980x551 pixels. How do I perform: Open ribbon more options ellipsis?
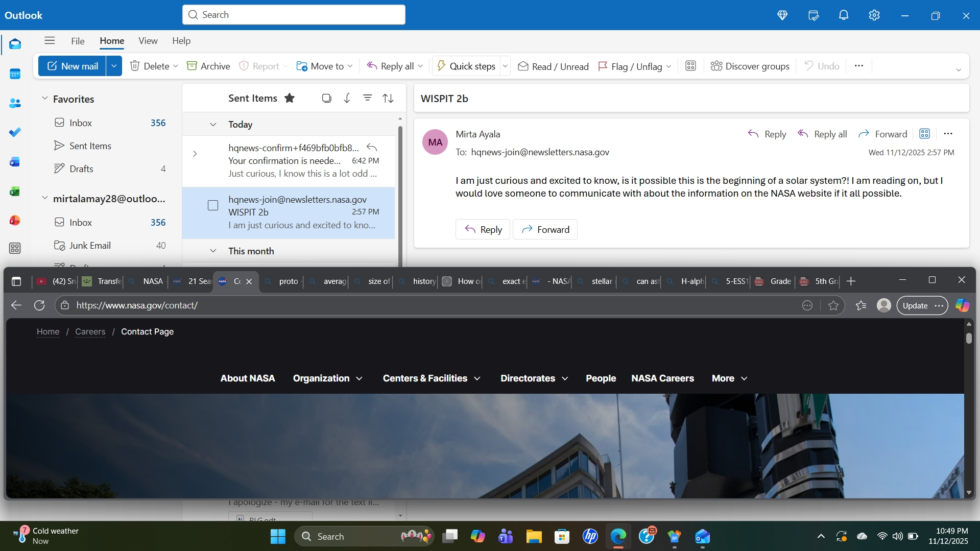859,66
